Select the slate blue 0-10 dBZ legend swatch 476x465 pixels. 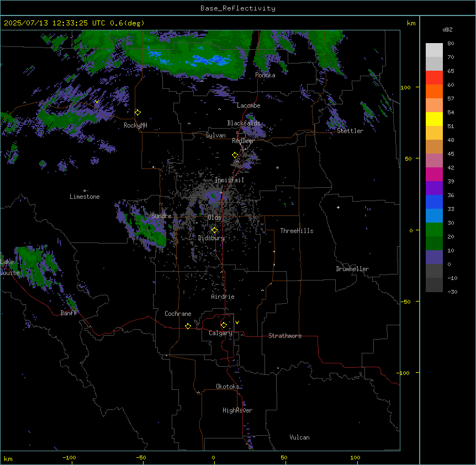[434, 257]
